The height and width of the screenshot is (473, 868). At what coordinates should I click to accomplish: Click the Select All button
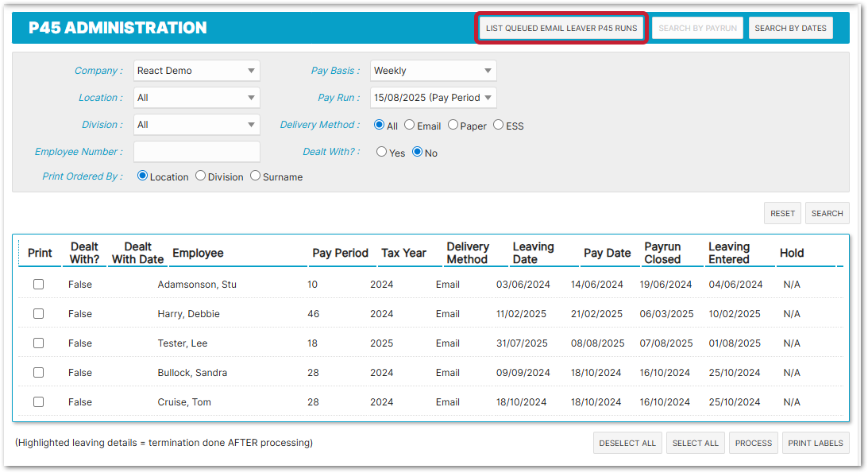tap(695, 443)
